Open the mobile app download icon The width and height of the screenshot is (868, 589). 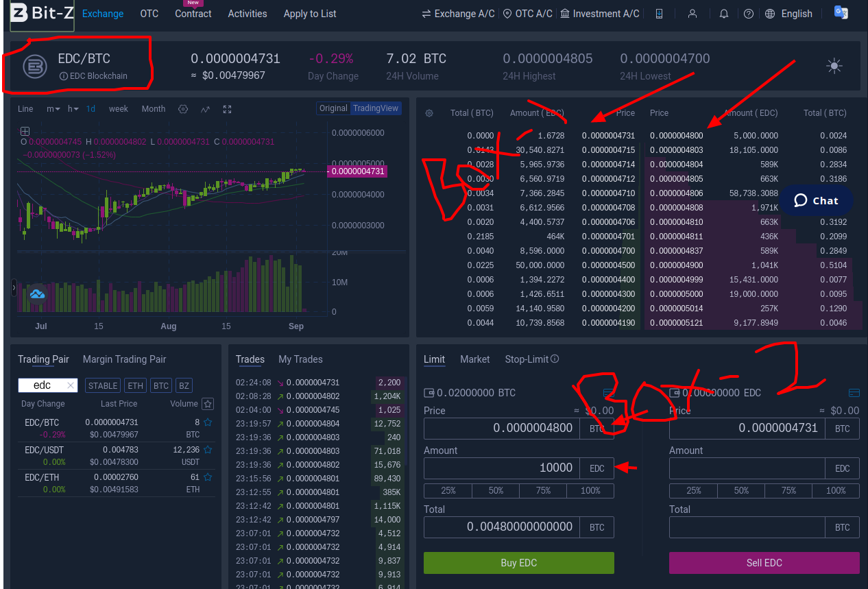coord(659,14)
